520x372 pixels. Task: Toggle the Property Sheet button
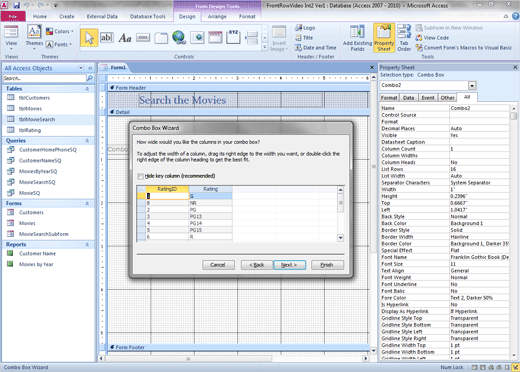click(x=384, y=38)
